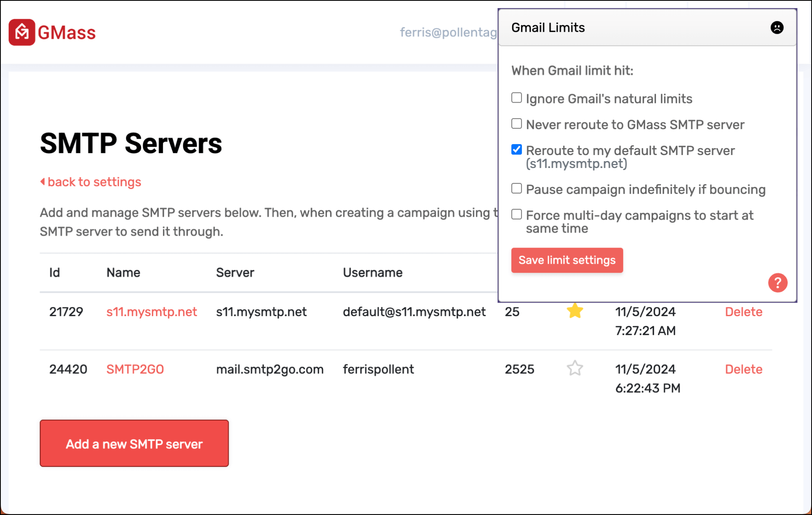812x515 pixels.
Task: Open the red question mark help icon
Action: pos(777,282)
